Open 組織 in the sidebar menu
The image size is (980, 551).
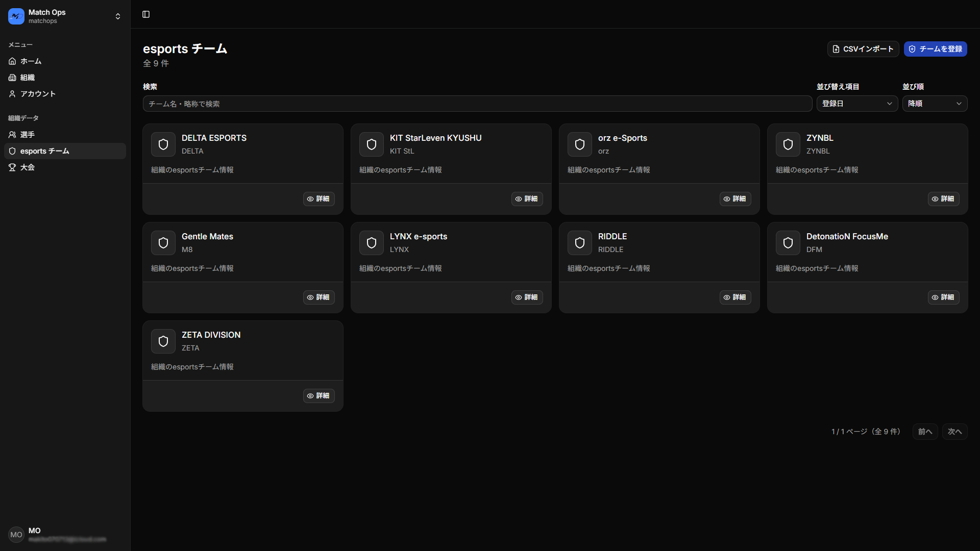65,78
